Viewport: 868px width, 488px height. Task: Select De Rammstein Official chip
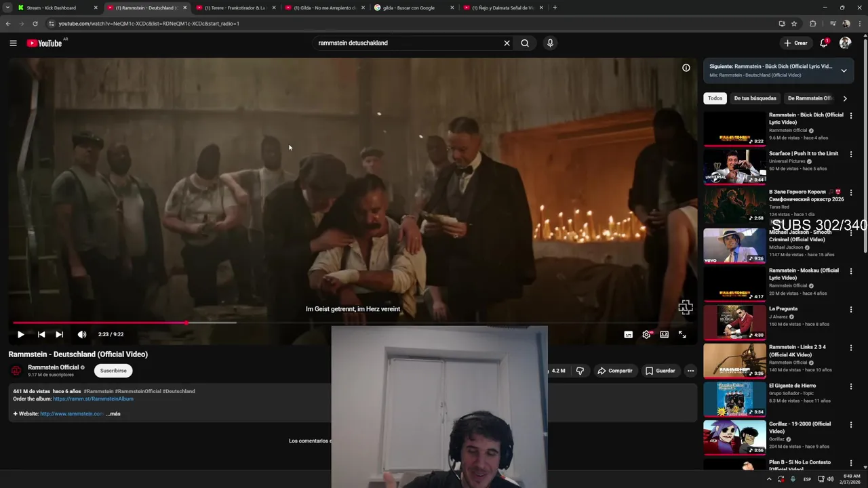click(x=810, y=98)
